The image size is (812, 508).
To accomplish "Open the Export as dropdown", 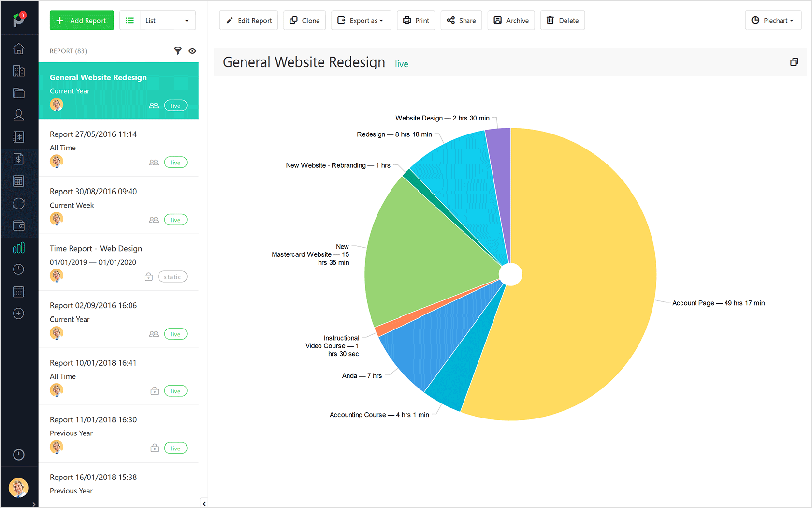I will click(361, 20).
